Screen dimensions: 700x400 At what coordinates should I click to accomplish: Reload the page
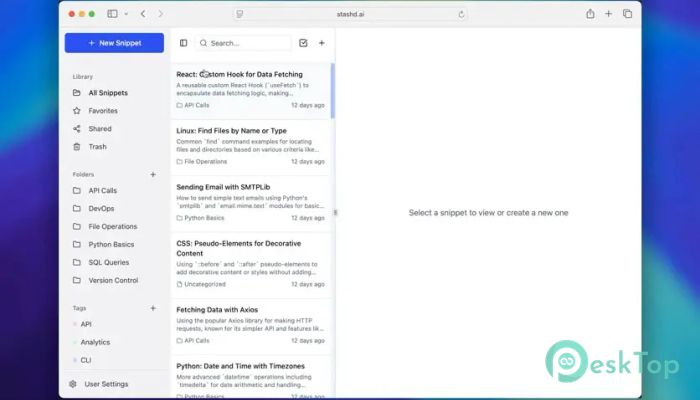[461, 14]
